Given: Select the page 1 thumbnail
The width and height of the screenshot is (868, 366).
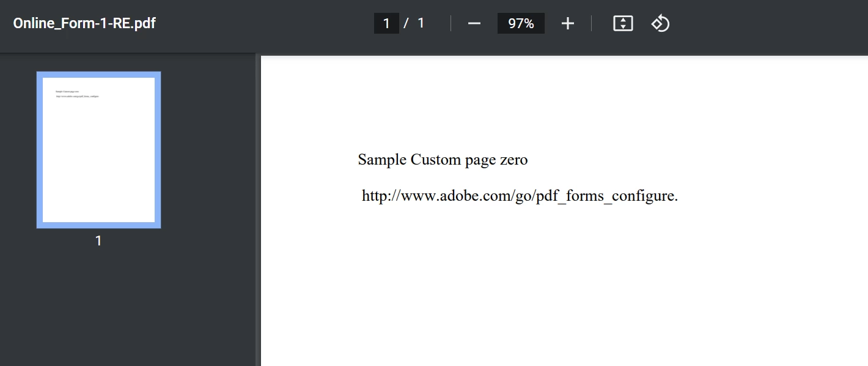Looking at the screenshot, I should (98, 150).
